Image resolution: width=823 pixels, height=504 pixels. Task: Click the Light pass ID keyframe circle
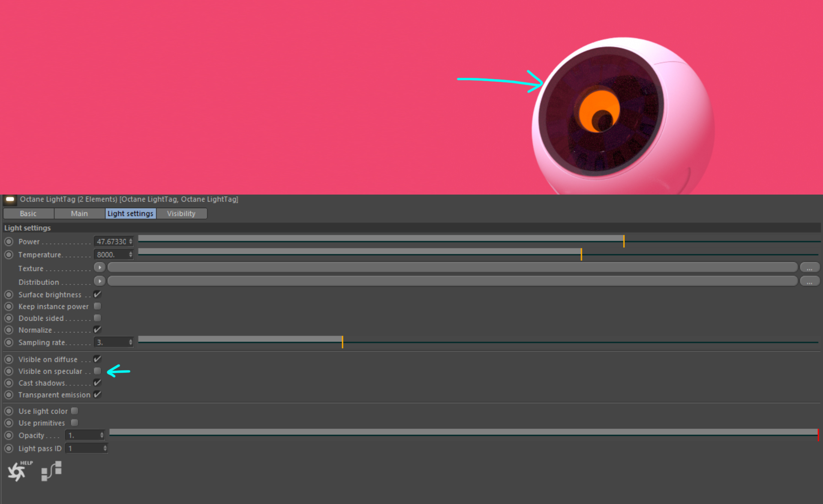coord(9,449)
